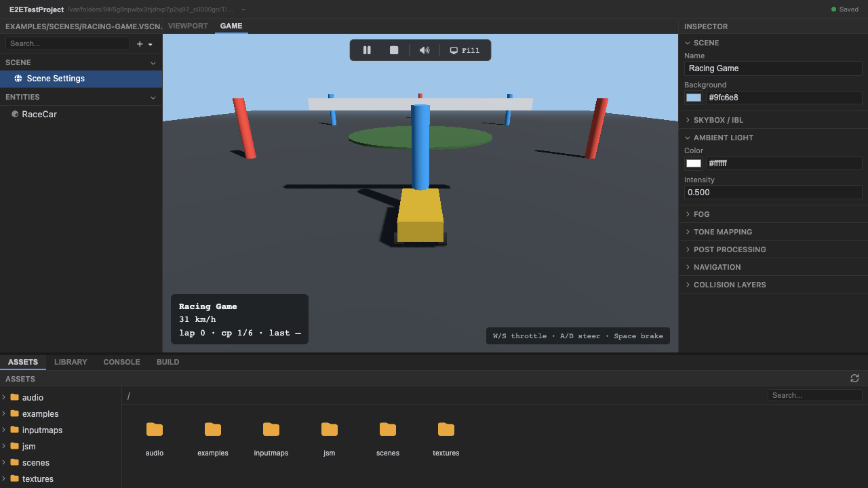Click the cube icon beside RaceCar
Viewport: 868px width, 488px height.
15,114
